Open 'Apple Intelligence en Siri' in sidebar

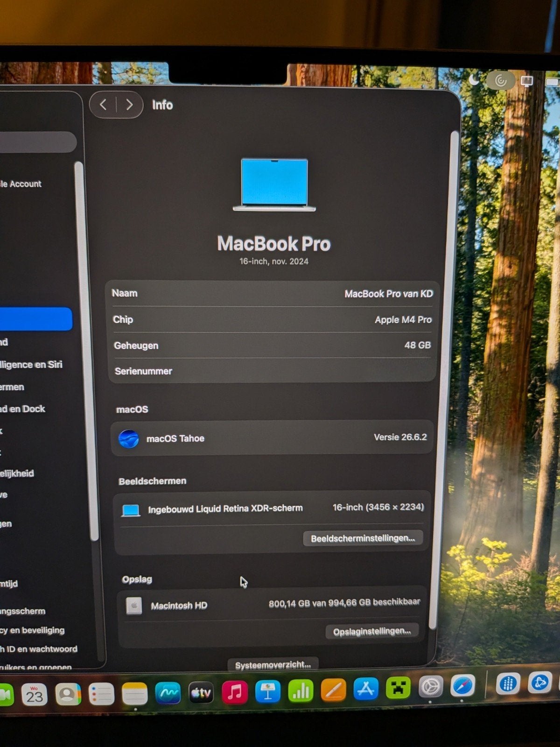31,365
